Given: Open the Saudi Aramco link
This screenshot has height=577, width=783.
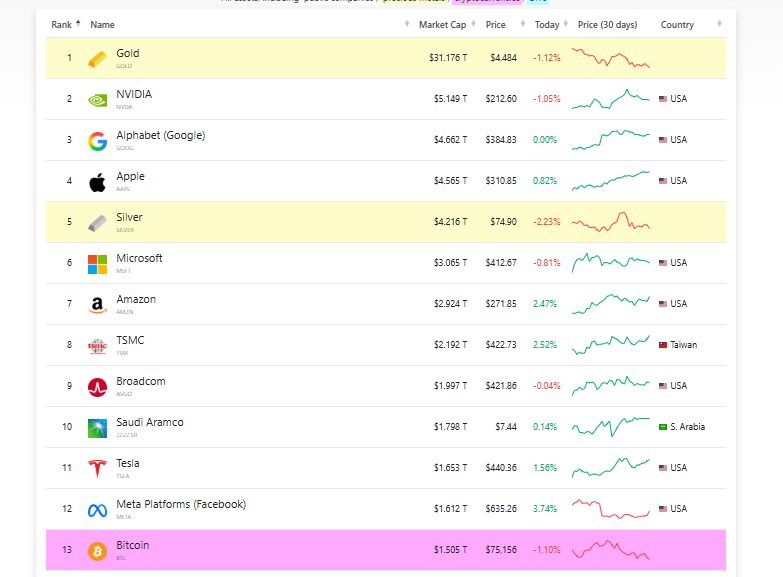Looking at the screenshot, I should click(x=150, y=422).
